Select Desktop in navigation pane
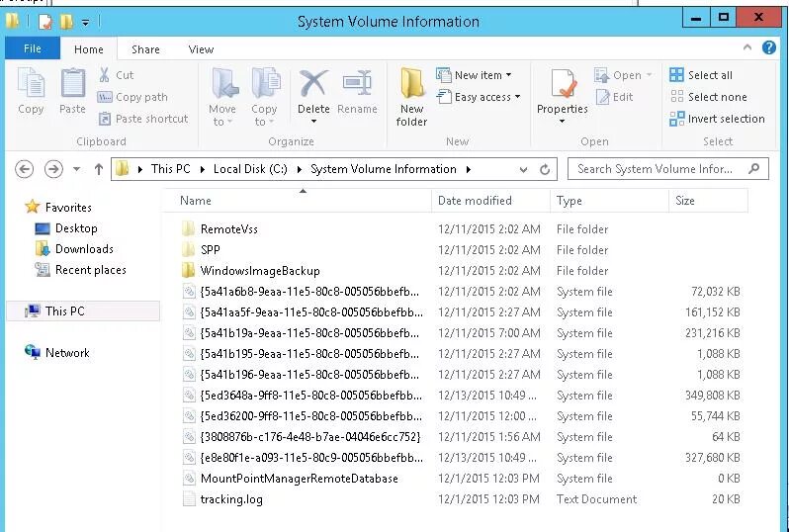The height and width of the screenshot is (532, 789). pos(66,228)
